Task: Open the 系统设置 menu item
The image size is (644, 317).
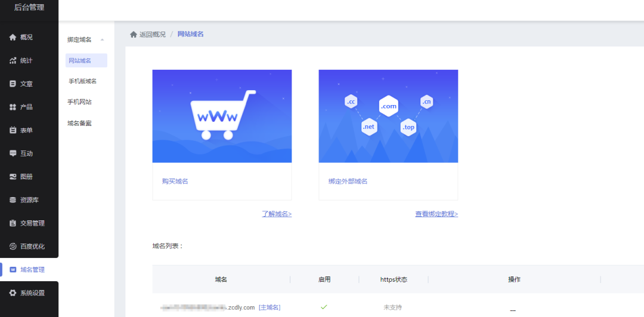Action: 29,293
